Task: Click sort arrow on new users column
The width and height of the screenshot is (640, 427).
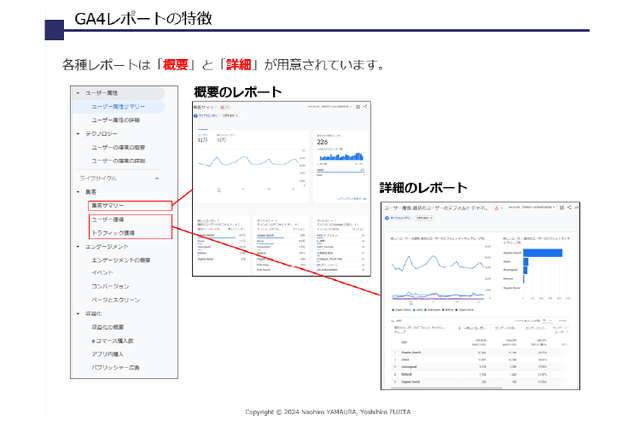Action: pyautogui.click(x=459, y=328)
